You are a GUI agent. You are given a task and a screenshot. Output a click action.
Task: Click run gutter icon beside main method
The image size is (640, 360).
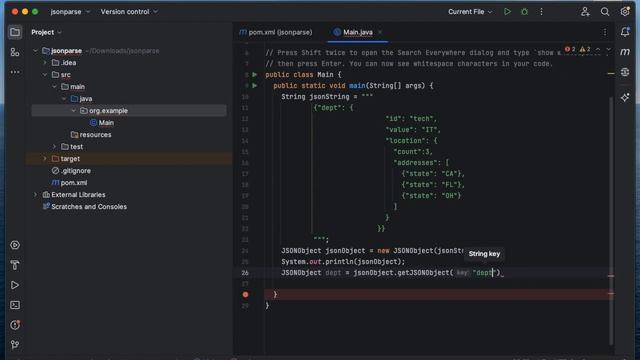(x=255, y=86)
